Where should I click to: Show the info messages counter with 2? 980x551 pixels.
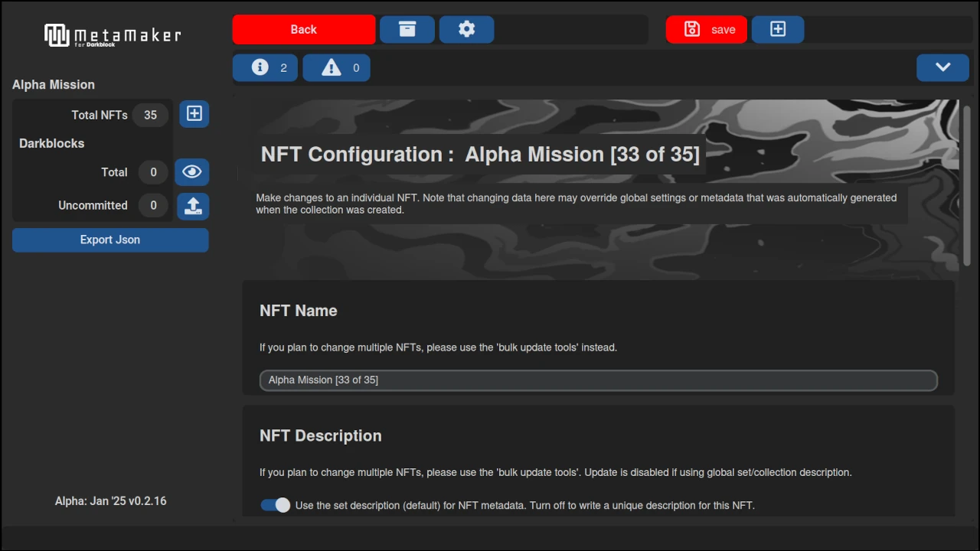(266, 67)
